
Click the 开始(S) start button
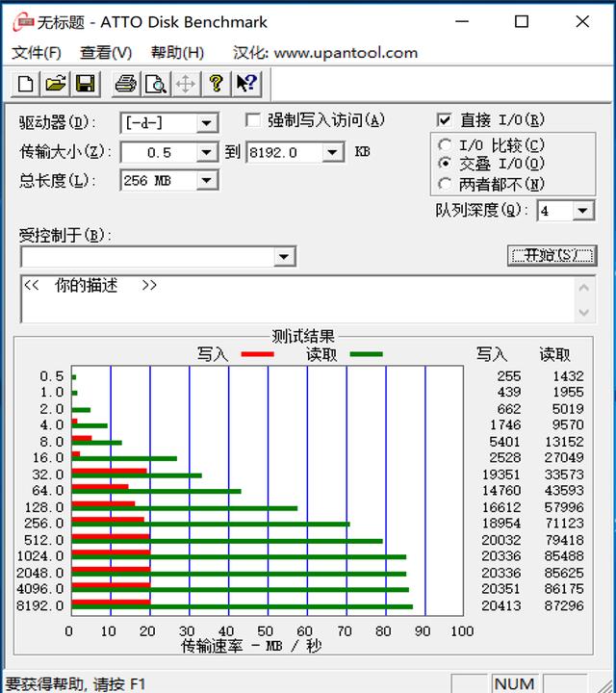pos(552,255)
